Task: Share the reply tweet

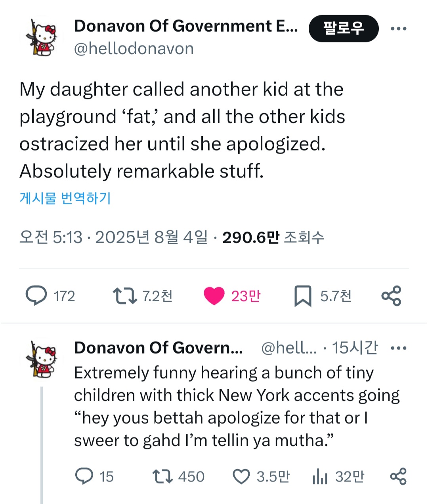Action: (x=398, y=476)
